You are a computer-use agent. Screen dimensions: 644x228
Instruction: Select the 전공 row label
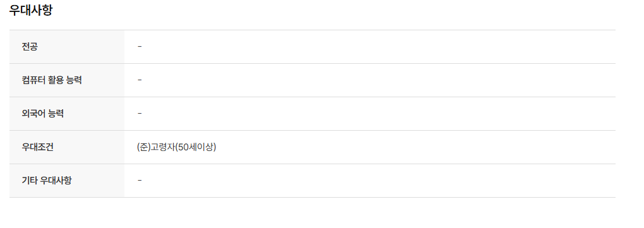coord(30,47)
